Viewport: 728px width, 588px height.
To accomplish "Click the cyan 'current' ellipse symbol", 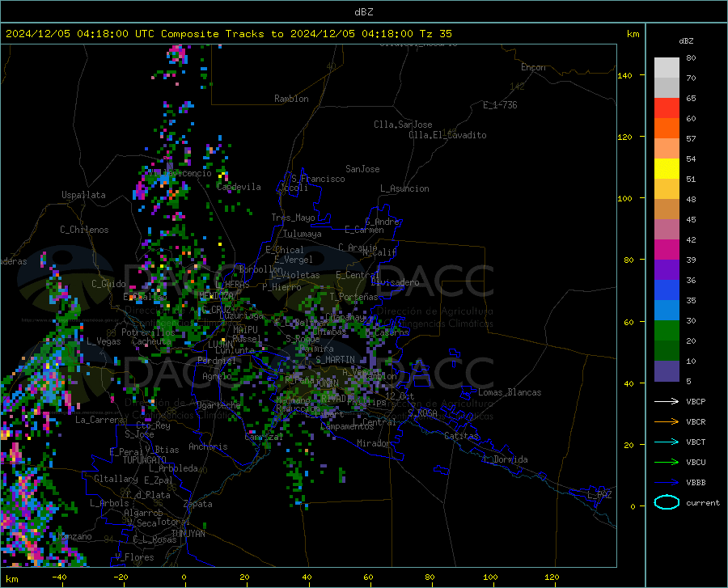I will [x=667, y=502].
